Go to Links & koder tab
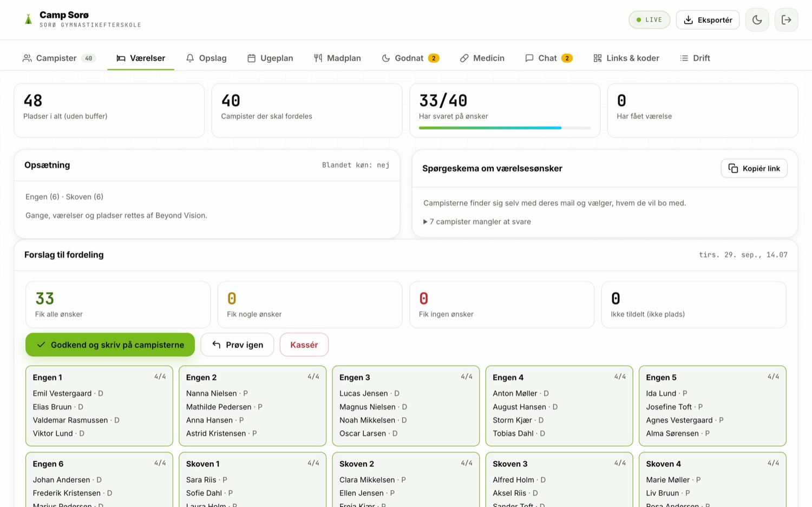812x507 pixels. tap(626, 58)
